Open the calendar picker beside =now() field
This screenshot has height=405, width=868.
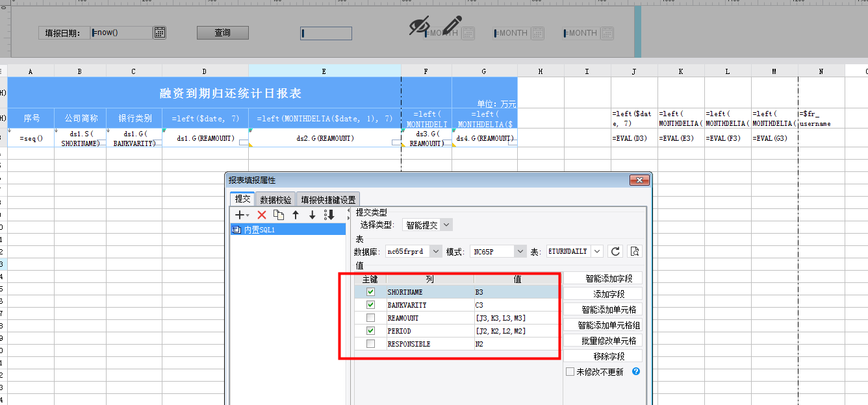pos(160,32)
